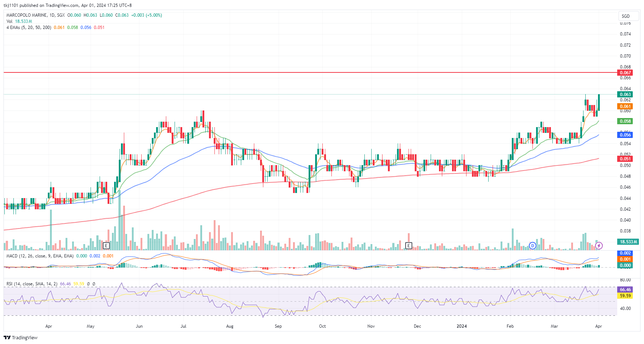The image size is (644, 344).
Task: Click the green 0.058 in EMA legend
Action: tap(72, 28)
